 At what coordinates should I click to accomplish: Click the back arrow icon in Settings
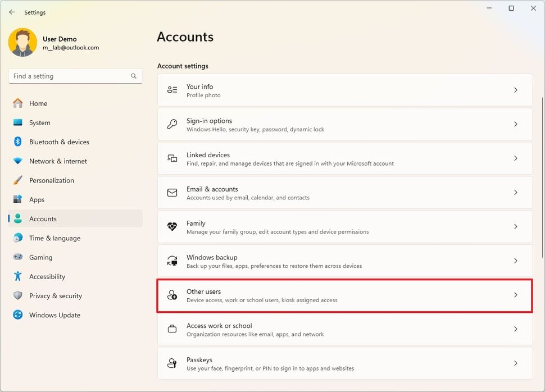12,12
